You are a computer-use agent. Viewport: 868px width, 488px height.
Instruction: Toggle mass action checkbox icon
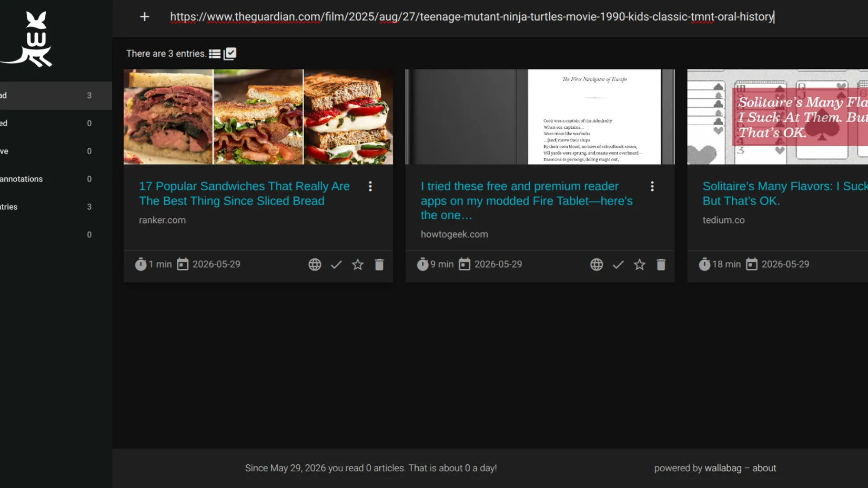230,54
